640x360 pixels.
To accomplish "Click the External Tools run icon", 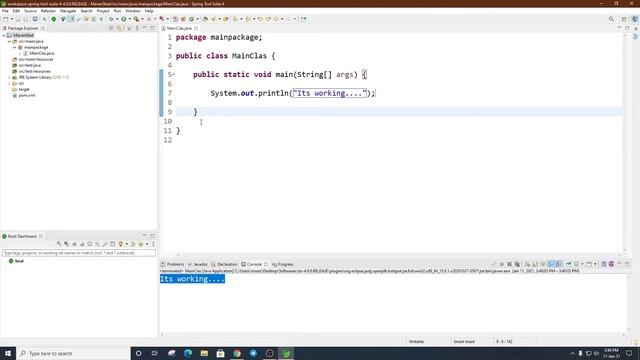I will click(136, 19).
